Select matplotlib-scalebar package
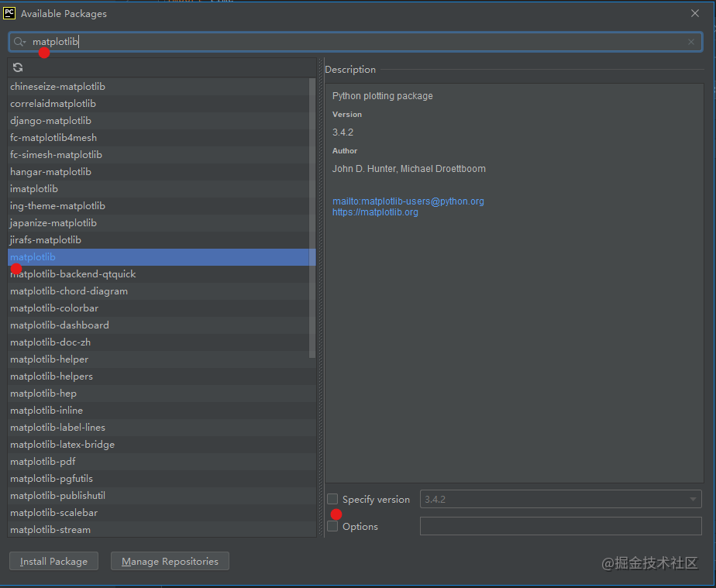The height and width of the screenshot is (588, 716). tap(162, 513)
